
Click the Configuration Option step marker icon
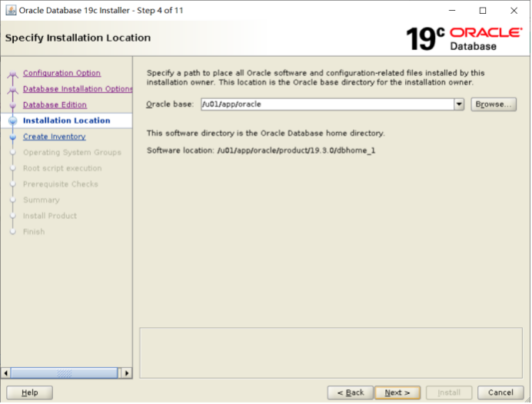pyautogui.click(x=13, y=74)
